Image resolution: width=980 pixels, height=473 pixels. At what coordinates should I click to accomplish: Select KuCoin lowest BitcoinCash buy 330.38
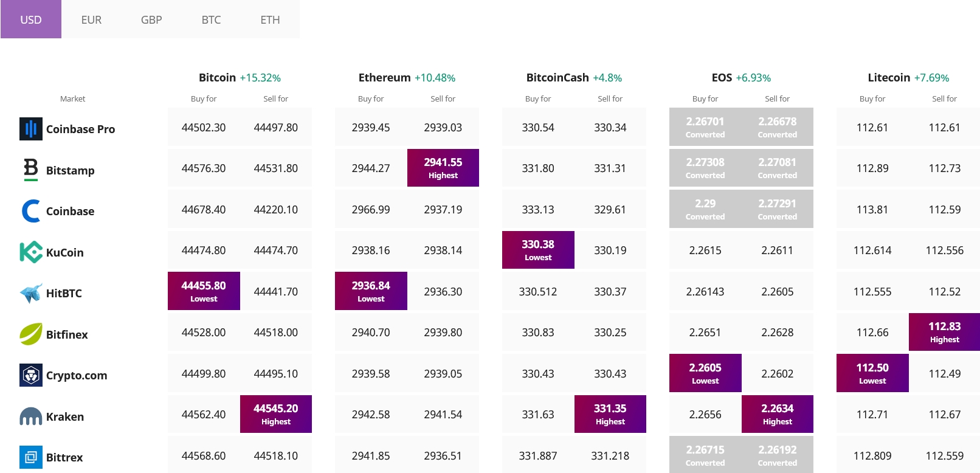[538, 250]
